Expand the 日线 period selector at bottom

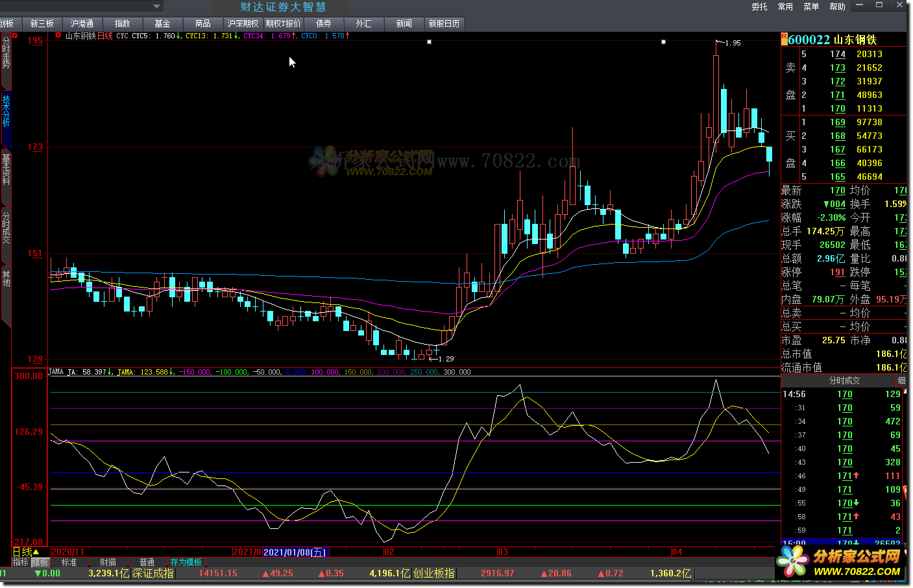click(26, 552)
